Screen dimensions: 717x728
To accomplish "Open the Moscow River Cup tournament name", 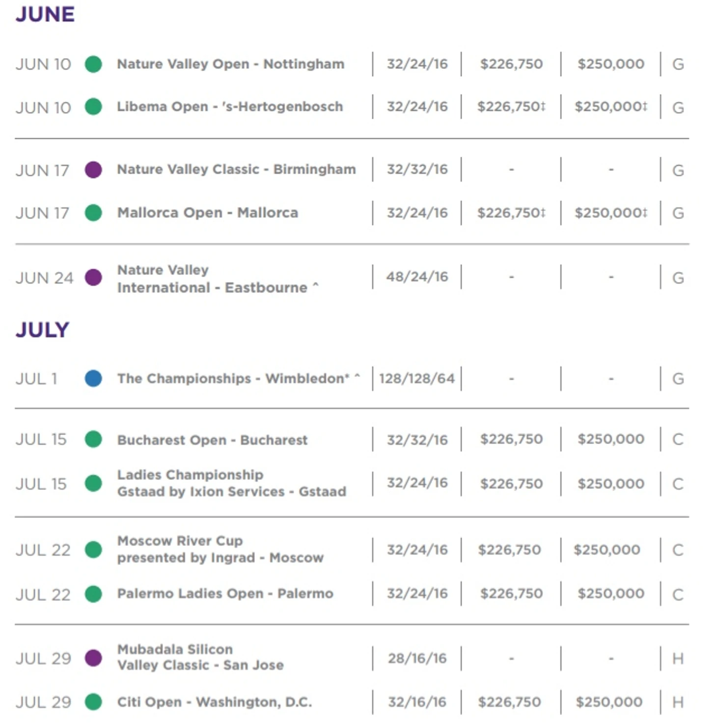I will [x=220, y=549].
